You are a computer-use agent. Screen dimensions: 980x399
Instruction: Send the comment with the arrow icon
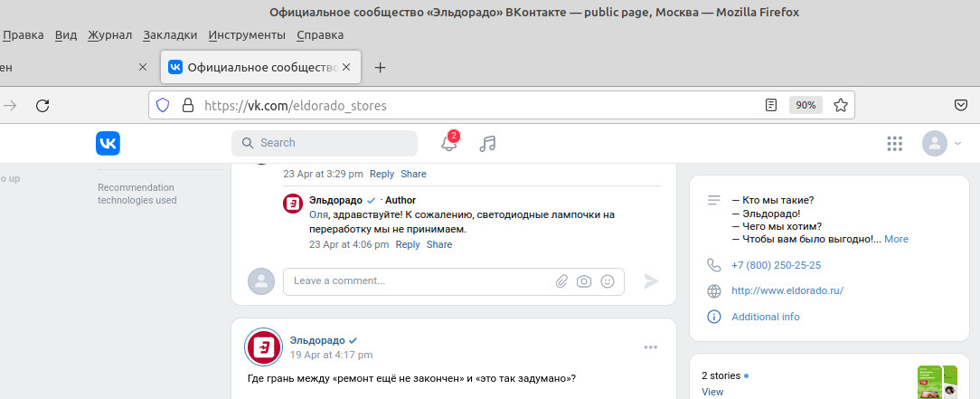(651, 281)
